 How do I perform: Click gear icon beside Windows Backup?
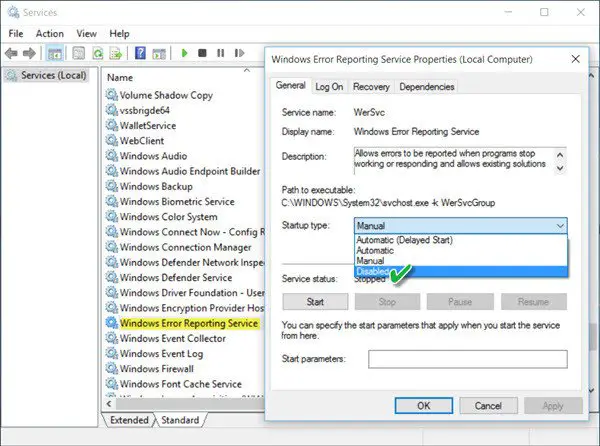click(111, 186)
